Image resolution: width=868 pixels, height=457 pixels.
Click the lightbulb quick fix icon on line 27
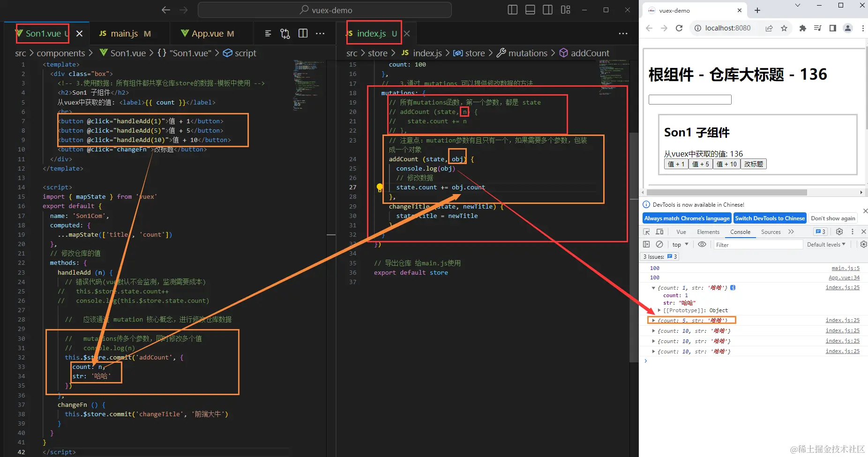click(x=380, y=187)
